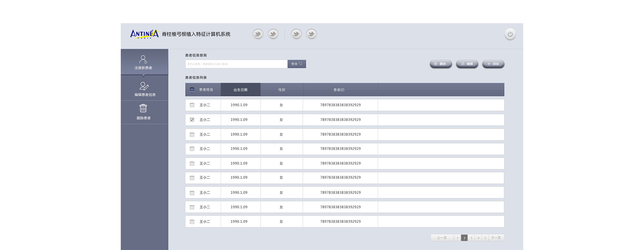Open 删除患者 in the sidebar
This screenshot has height=250, width=644.
144,112
